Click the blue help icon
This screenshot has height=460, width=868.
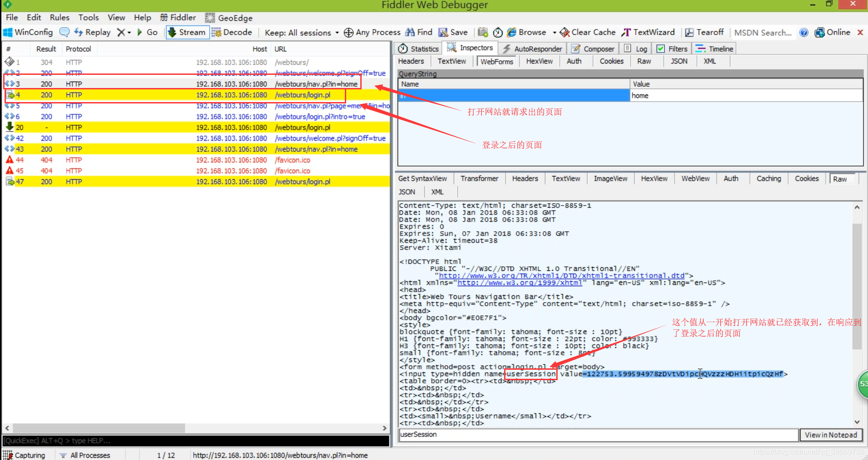804,33
